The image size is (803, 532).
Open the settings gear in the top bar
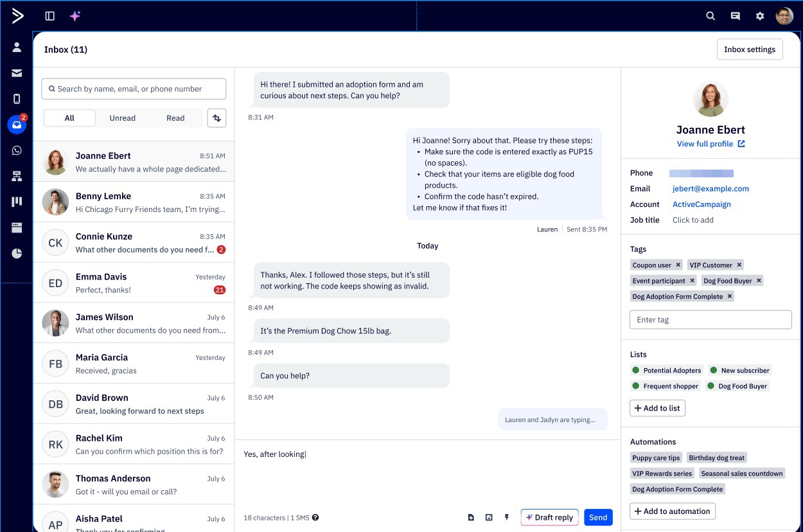click(x=760, y=15)
